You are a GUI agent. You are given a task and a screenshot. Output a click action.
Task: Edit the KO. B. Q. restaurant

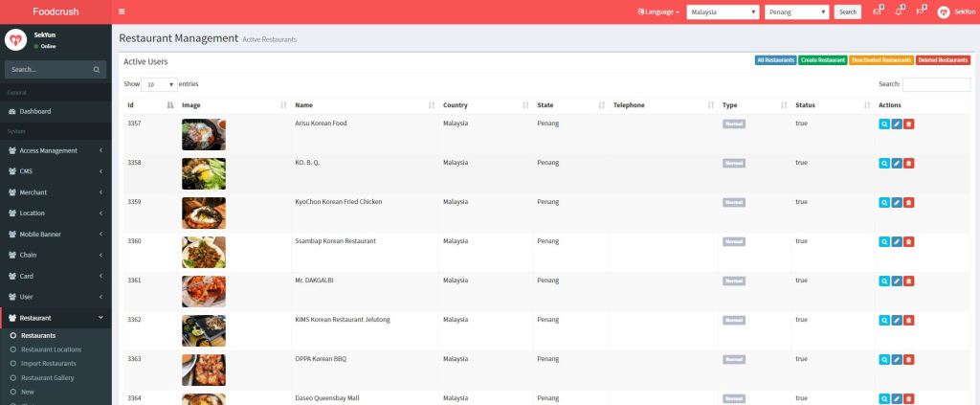click(896, 163)
